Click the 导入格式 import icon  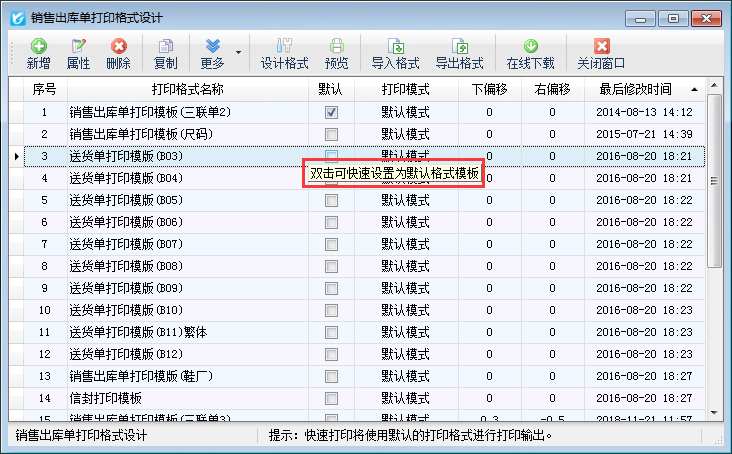tap(395, 46)
